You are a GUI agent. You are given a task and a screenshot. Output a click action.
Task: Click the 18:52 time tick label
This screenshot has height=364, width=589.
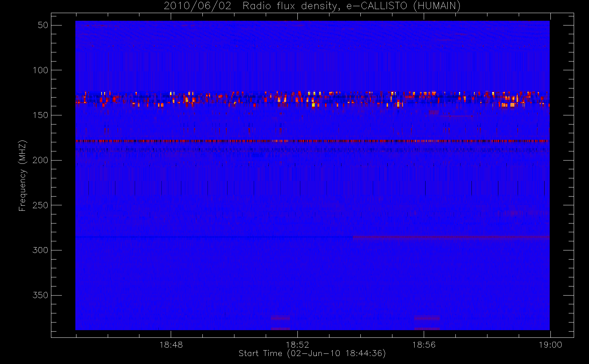click(x=297, y=345)
